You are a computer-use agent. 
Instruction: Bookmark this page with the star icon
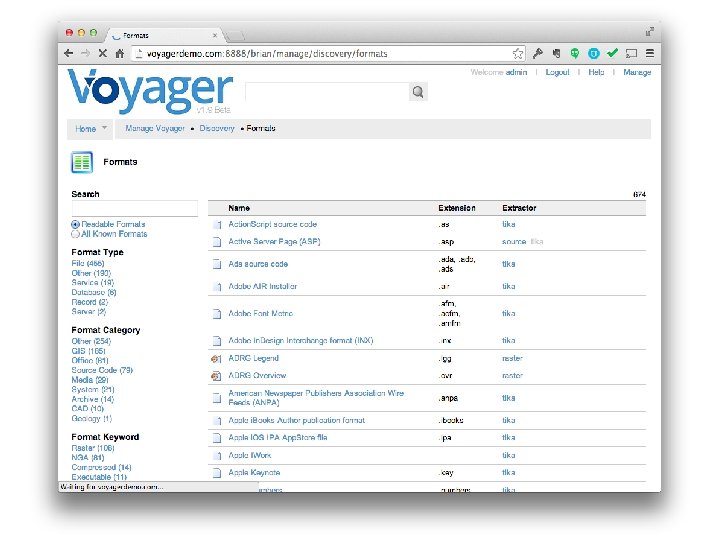(x=518, y=53)
